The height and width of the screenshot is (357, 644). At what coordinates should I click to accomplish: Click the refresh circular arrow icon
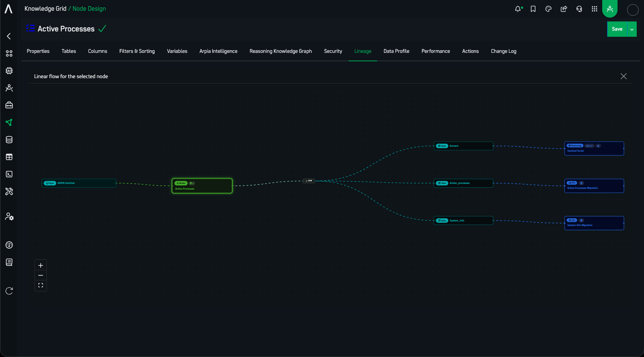9,291
